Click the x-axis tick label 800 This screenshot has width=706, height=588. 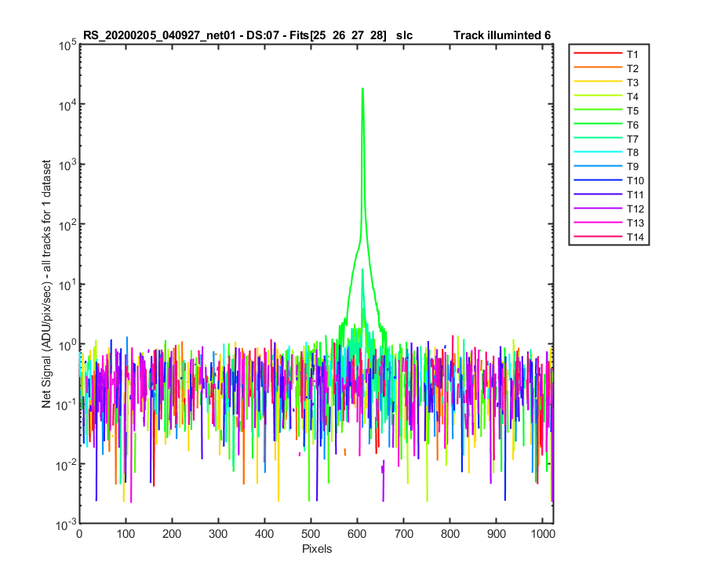pyautogui.click(x=449, y=534)
